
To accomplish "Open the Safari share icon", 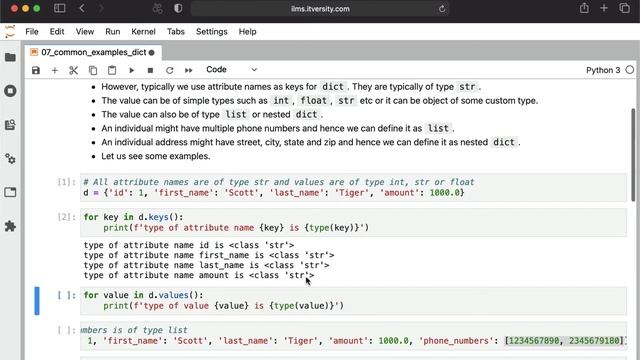I will [584, 8].
